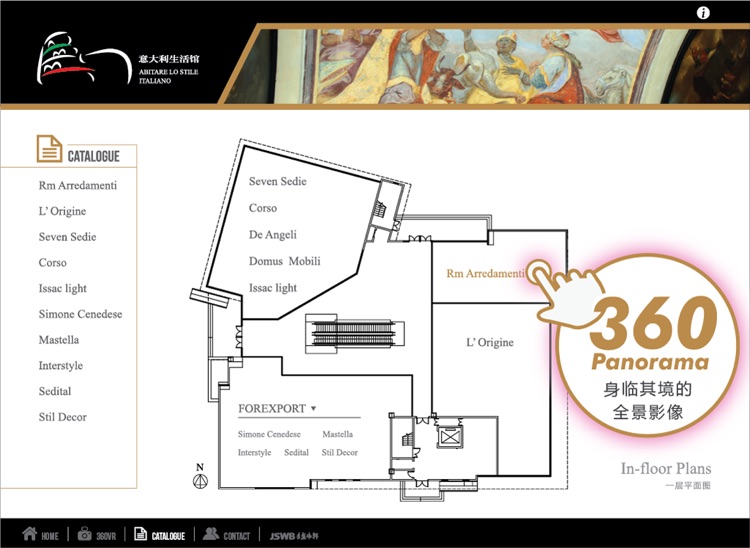Select Interstyle in catalogue list
The width and height of the screenshot is (750, 548).
61,366
